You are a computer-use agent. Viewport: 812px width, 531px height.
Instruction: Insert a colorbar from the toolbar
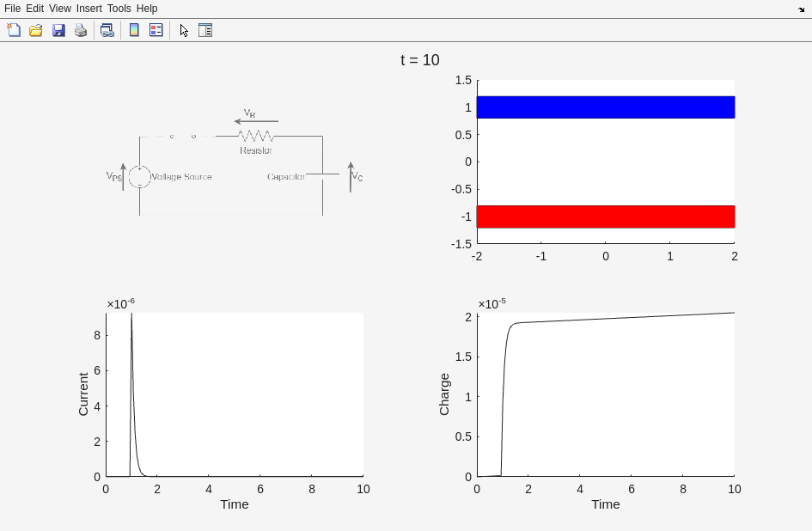[x=134, y=30]
